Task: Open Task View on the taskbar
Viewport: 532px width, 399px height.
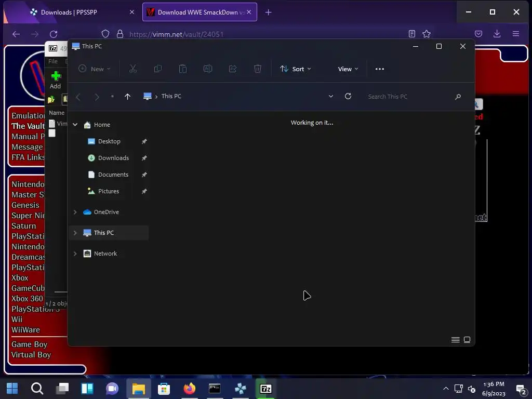Action: pyautogui.click(x=62, y=389)
